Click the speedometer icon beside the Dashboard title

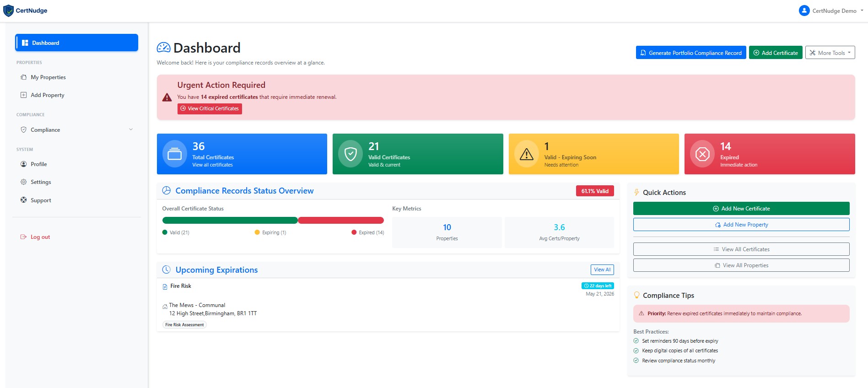pos(163,48)
